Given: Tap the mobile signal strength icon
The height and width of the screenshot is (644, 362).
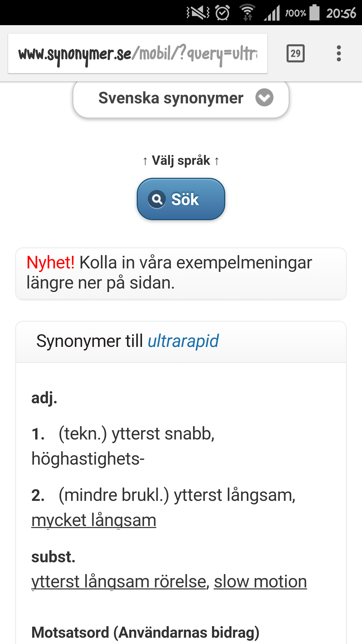Looking at the screenshot, I should click(272, 13).
